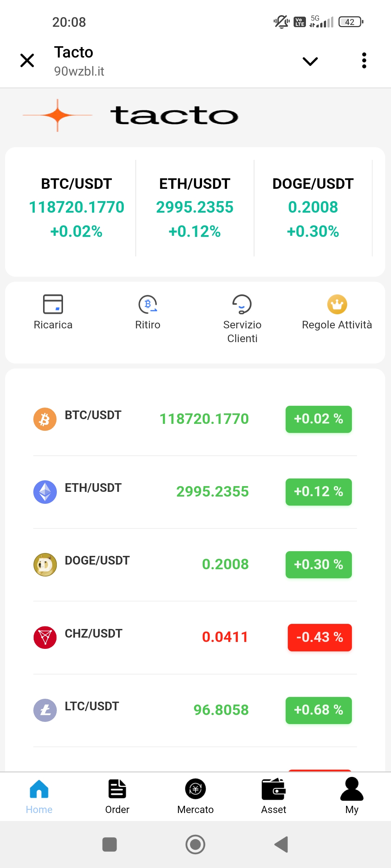This screenshot has width=391, height=868.
Task: Open the Ritiro withdrawal icon
Action: pos(148,304)
